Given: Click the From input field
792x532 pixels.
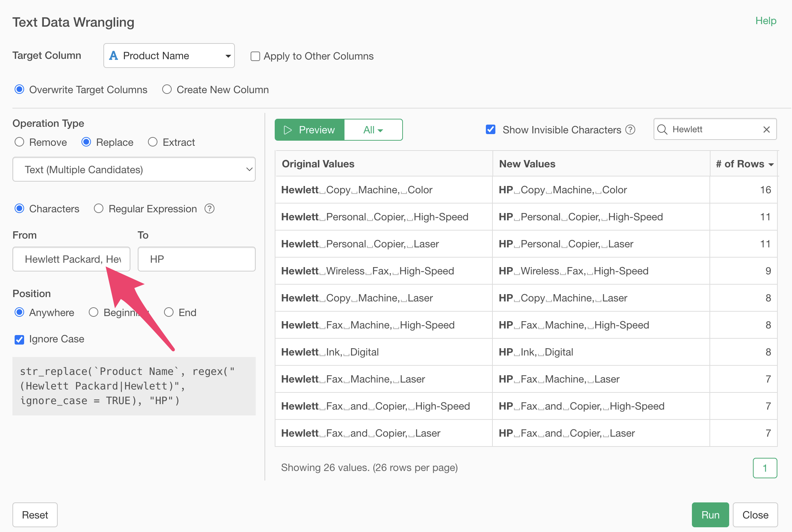Looking at the screenshot, I should pyautogui.click(x=72, y=259).
